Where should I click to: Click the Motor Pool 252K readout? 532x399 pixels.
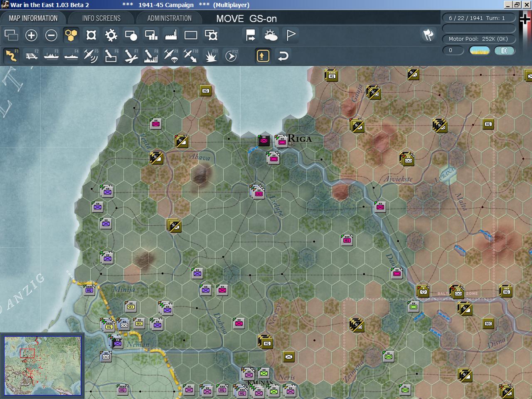478,39
